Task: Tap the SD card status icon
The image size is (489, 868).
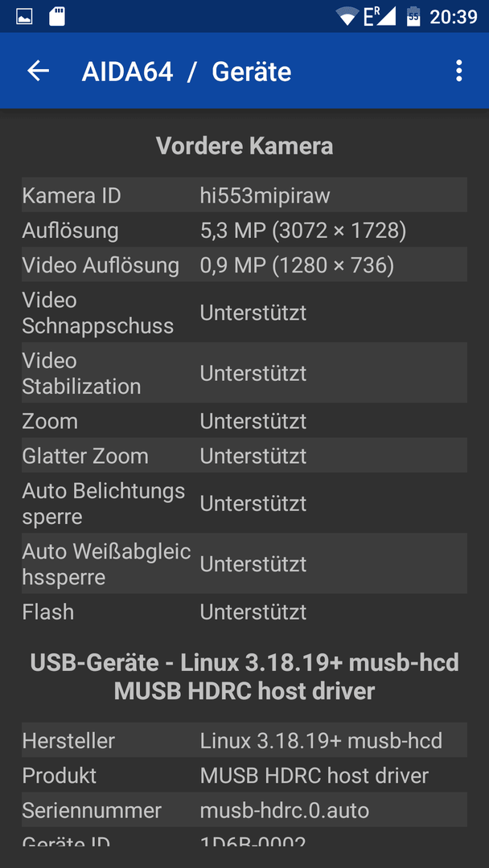Action: point(56,17)
